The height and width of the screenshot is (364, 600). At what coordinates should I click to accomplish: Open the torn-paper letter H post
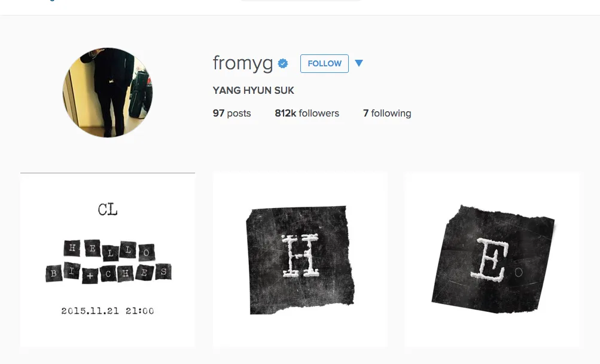[300, 260]
